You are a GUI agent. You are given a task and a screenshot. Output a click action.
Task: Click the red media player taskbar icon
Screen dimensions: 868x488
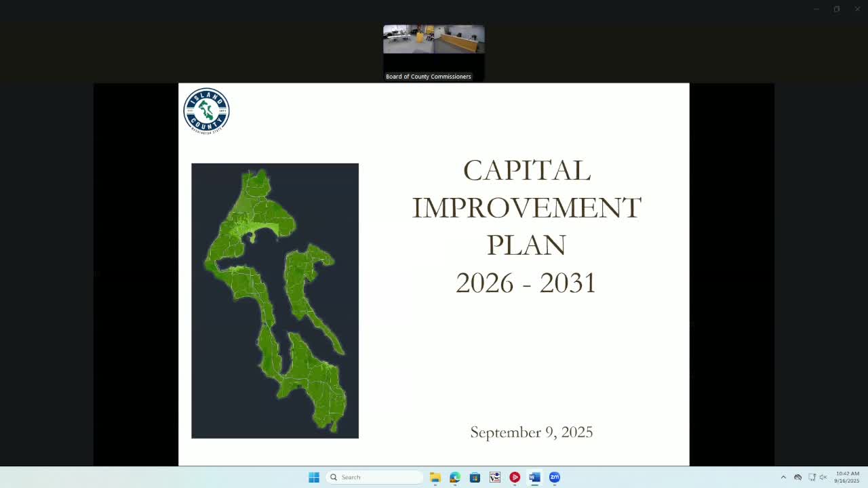point(515,477)
